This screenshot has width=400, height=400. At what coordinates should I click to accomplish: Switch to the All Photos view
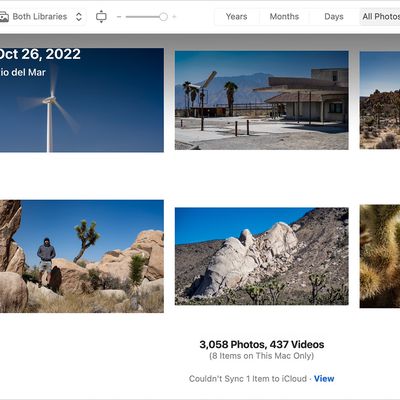pyautogui.click(x=381, y=17)
